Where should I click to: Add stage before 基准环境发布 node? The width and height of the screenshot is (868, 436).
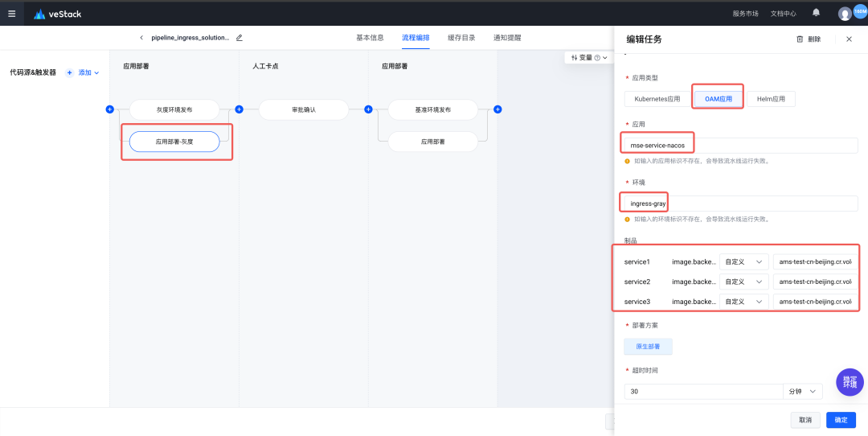(368, 109)
